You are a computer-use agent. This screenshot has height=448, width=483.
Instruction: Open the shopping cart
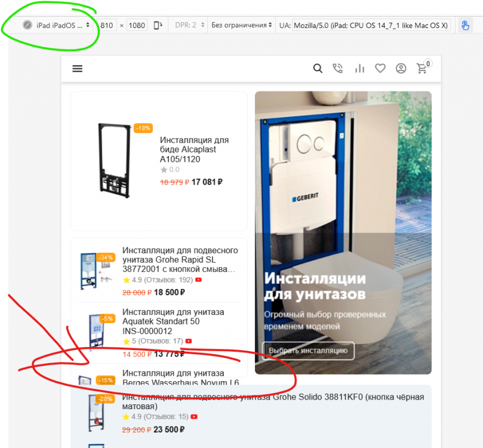click(422, 69)
